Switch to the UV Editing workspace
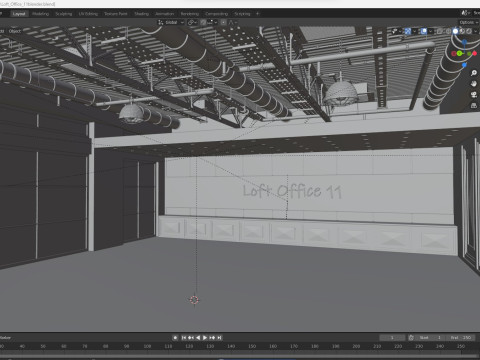 click(x=88, y=14)
